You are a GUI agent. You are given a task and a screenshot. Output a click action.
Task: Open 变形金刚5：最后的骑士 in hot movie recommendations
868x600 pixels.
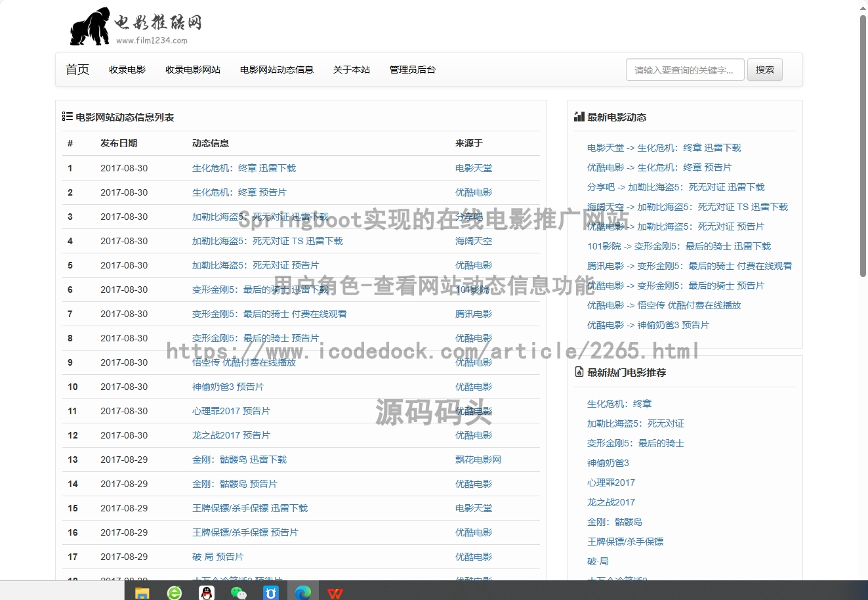click(x=636, y=443)
